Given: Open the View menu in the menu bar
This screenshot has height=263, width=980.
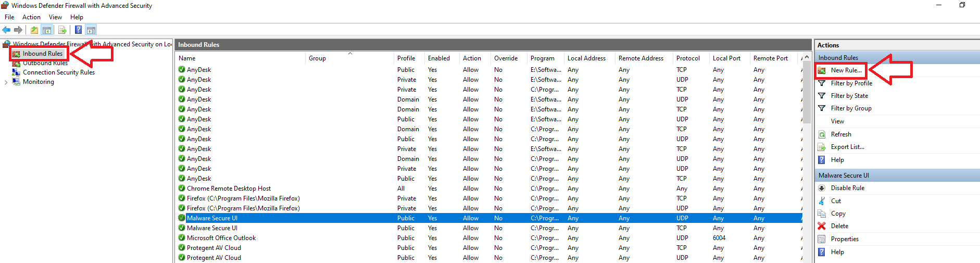Looking at the screenshot, I should coord(55,17).
